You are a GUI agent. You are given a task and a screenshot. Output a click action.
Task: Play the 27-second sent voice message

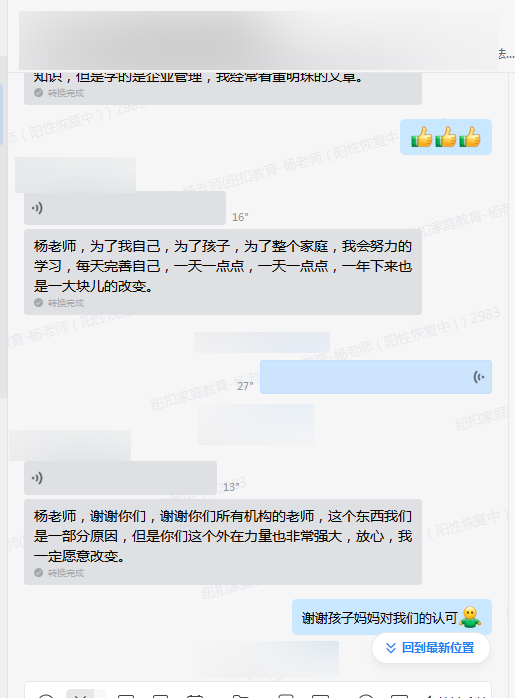[376, 377]
